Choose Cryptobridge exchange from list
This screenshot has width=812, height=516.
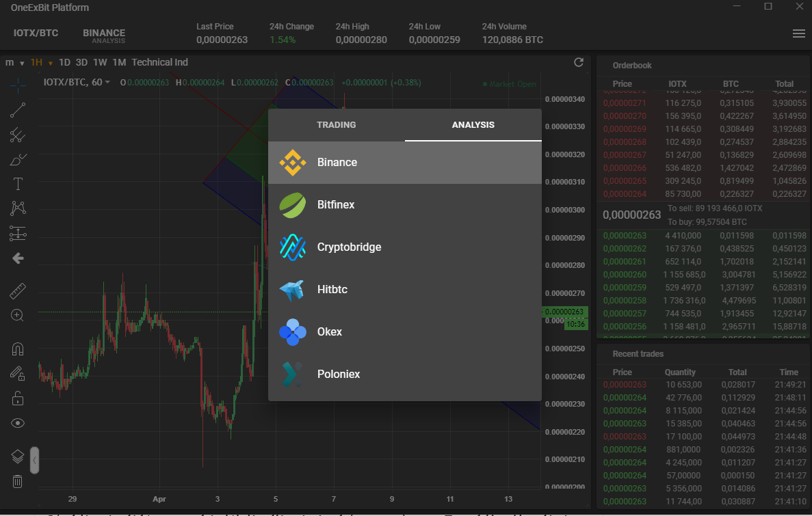[405, 247]
